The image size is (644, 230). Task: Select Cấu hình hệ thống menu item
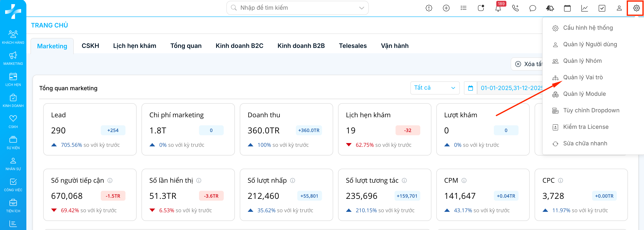[x=588, y=28]
